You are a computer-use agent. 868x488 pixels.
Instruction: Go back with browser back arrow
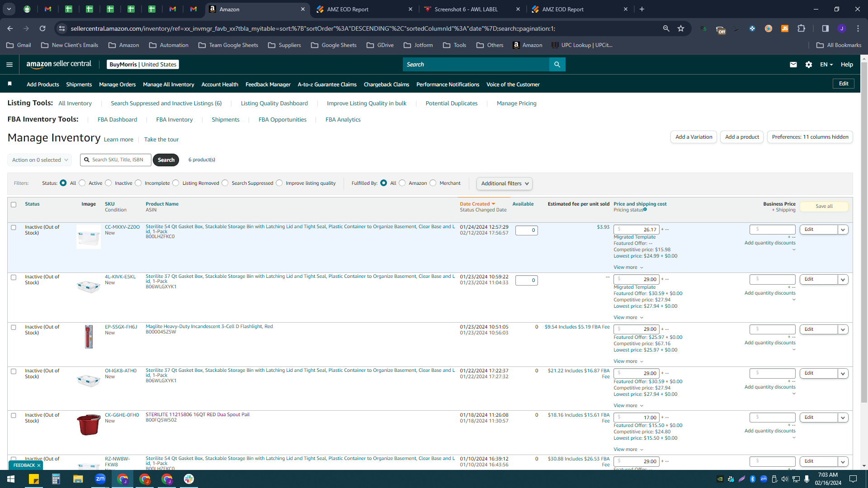(x=10, y=28)
